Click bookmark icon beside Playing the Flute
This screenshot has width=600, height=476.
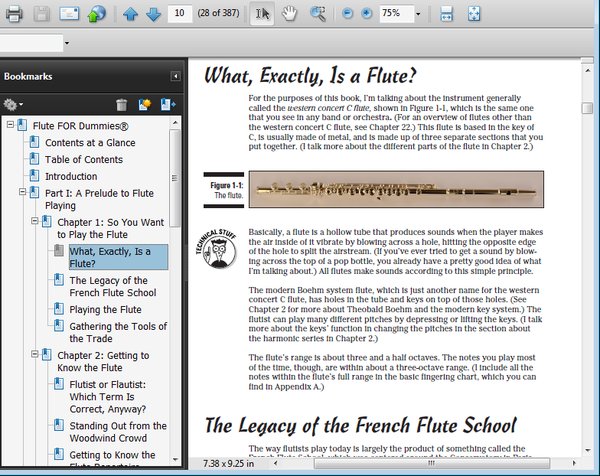pyautogui.click(x=59, y=308)
